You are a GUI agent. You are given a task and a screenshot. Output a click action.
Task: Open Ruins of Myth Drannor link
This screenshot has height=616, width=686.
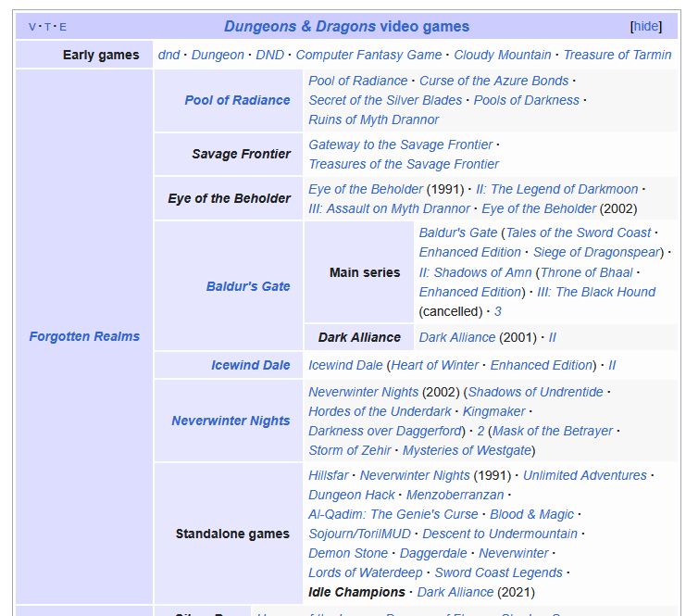(x=374, y=119)
